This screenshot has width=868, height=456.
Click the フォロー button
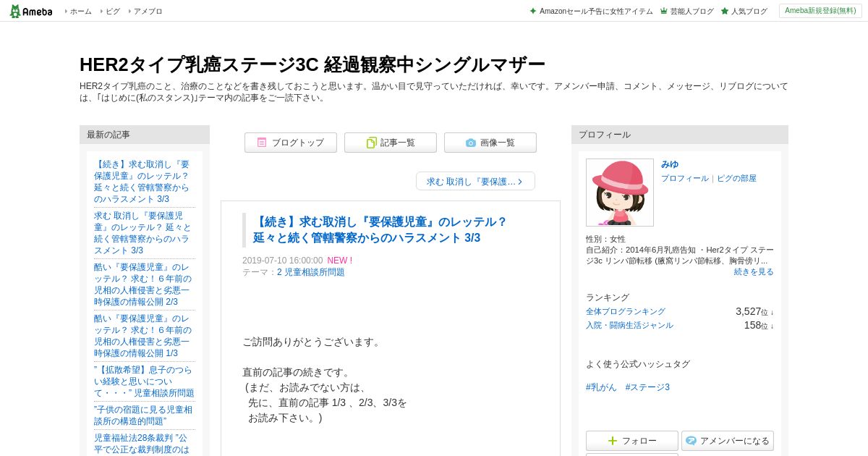[632, 441]
